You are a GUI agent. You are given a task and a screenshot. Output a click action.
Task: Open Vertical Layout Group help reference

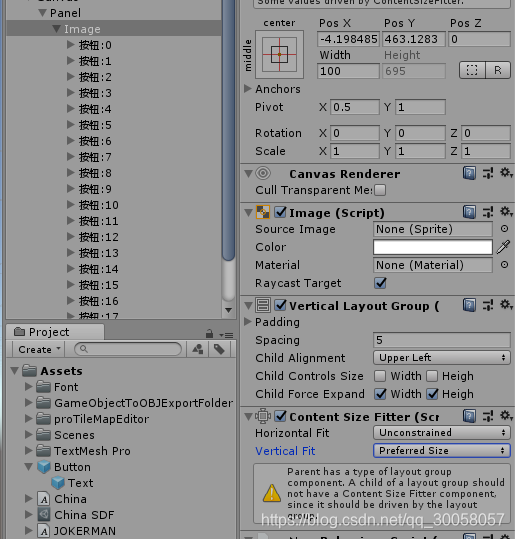[x=469, y=305]
